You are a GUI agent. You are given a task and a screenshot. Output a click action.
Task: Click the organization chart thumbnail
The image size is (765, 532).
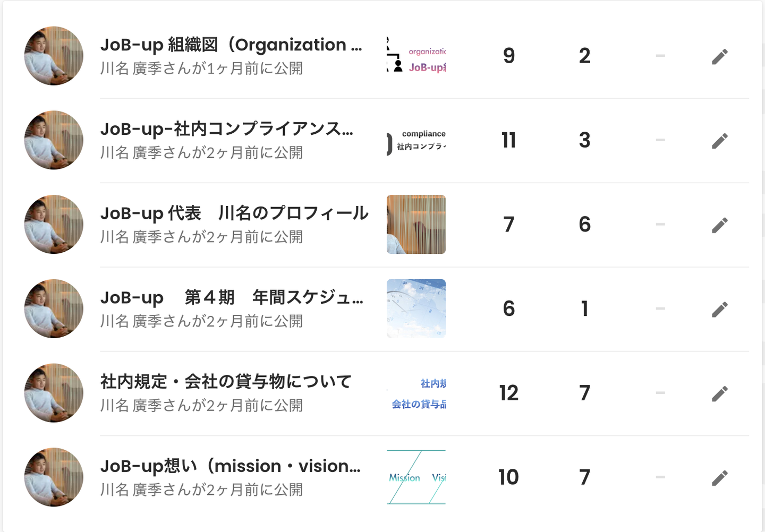pyautogui.click(x=416, y=56)
